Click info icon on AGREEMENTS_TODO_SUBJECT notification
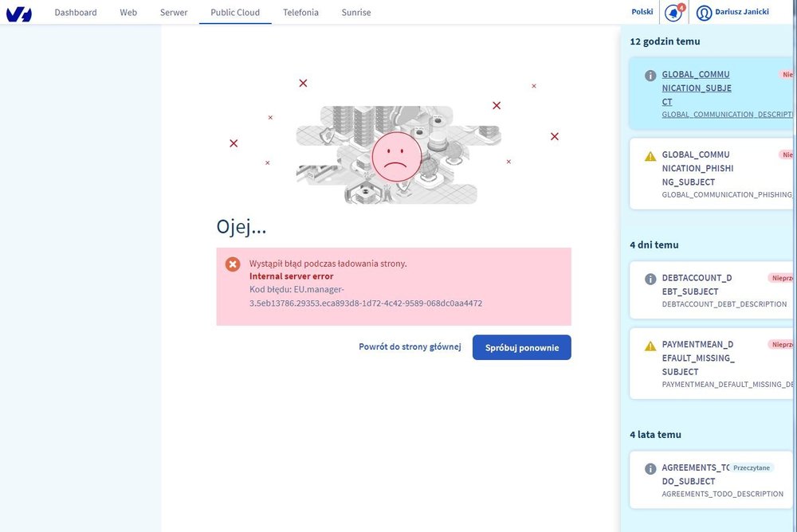 coord(650,469)
